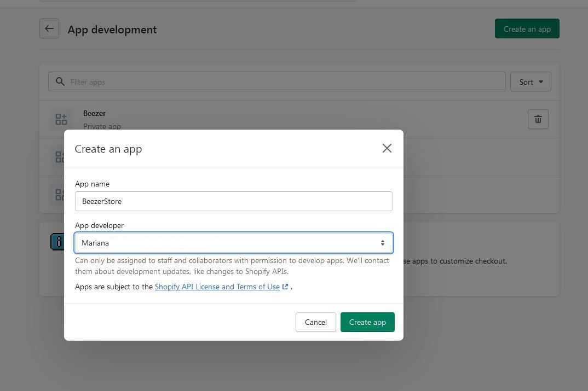
Task: Open Shopify API License and Terms link
Action: [217, 287]
